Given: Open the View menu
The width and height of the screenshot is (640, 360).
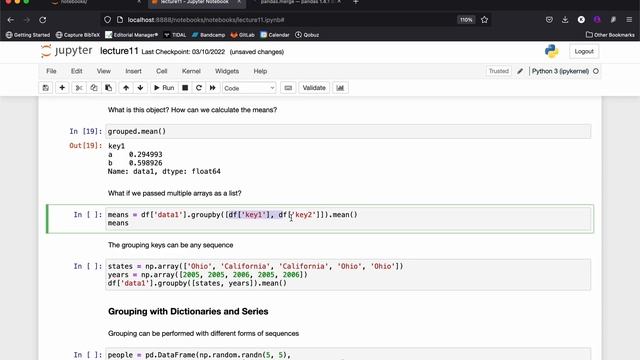Looking at the screenshot, I should (104, 71).
